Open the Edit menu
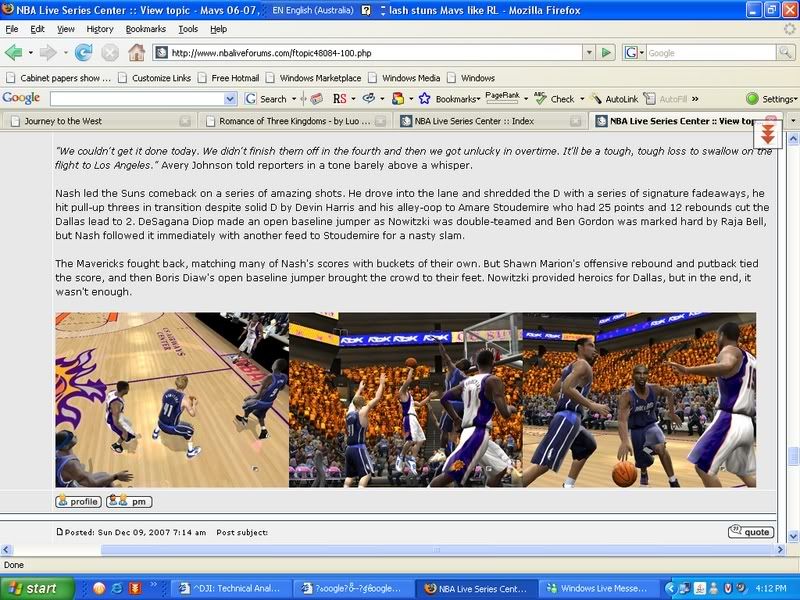This screenshot has width=800, height=600. tap(37, 29)
